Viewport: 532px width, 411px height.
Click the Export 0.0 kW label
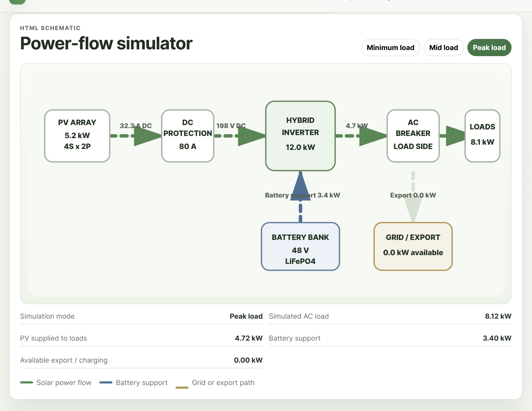click(x=413, y=195)
